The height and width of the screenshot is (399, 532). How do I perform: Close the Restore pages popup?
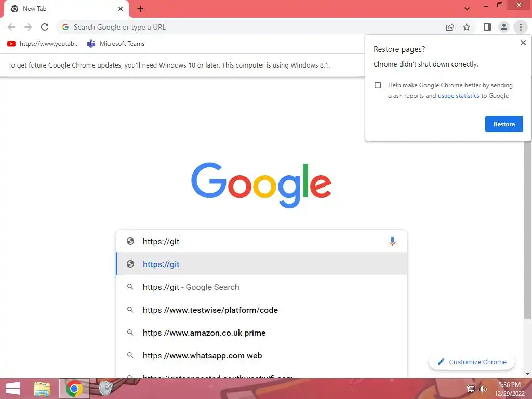click(523, 43)
